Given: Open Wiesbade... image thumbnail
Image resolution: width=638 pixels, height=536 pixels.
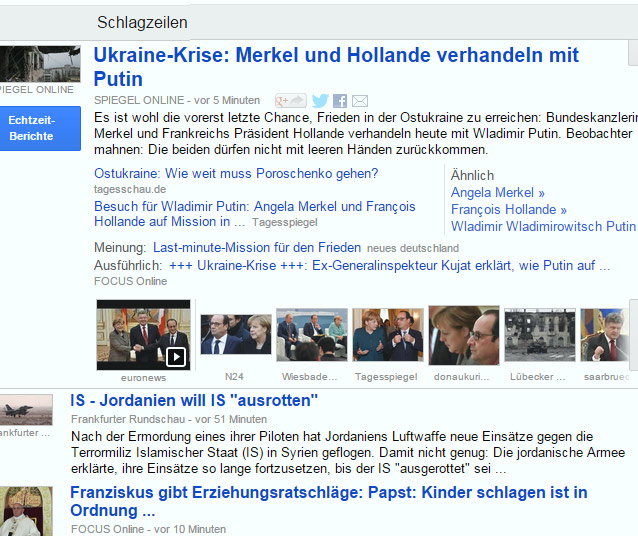Looking at the screenshot, I should point(312,335).
